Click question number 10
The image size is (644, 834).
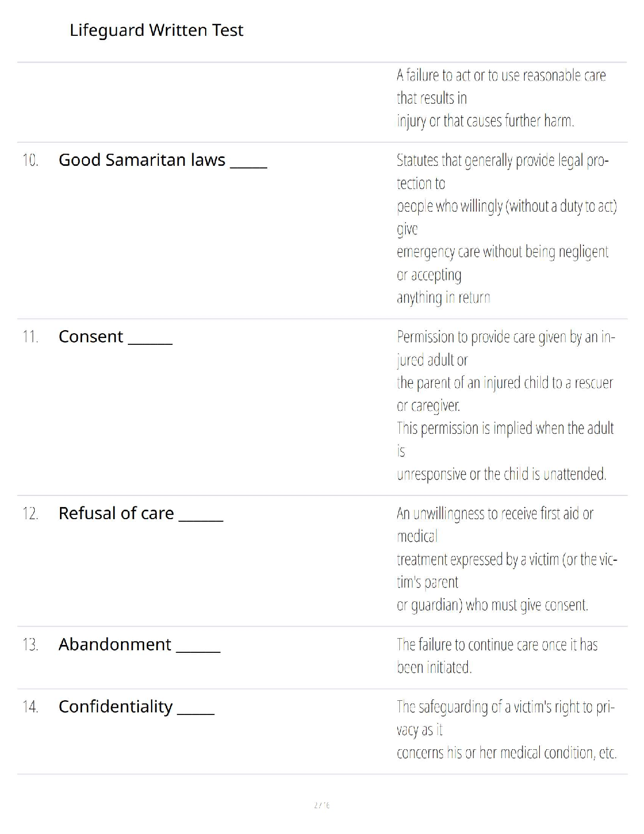point(31,160)
